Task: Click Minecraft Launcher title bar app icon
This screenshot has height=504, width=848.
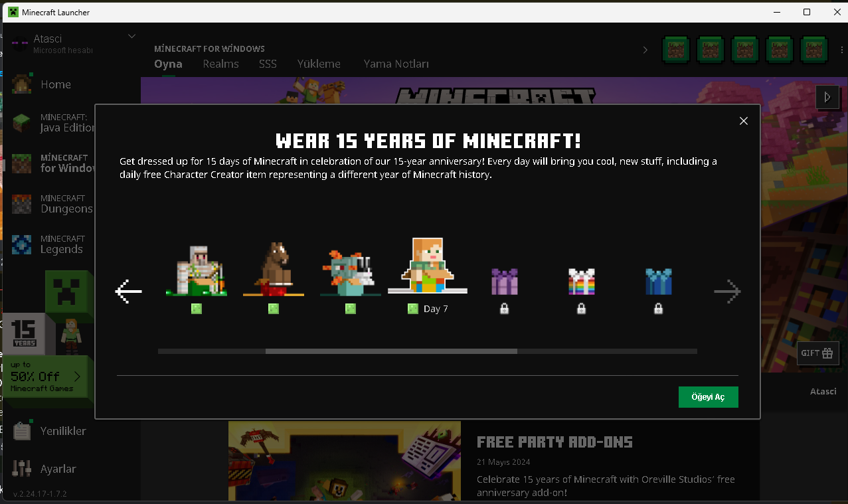Action: pos(13,12)
